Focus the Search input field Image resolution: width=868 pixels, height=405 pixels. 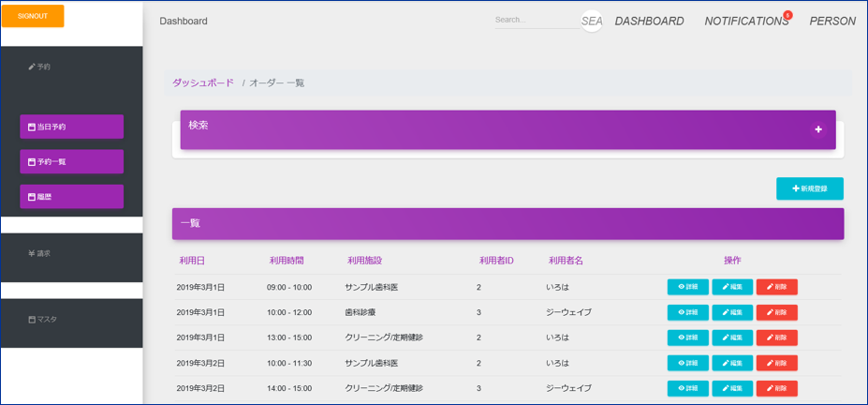pyautogui.click(x=536, y=20)
